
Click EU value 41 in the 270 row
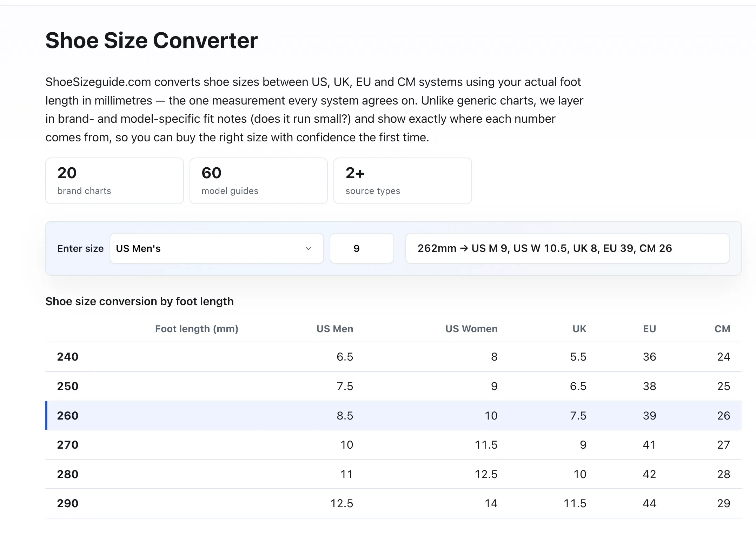(x=649, y=445)
